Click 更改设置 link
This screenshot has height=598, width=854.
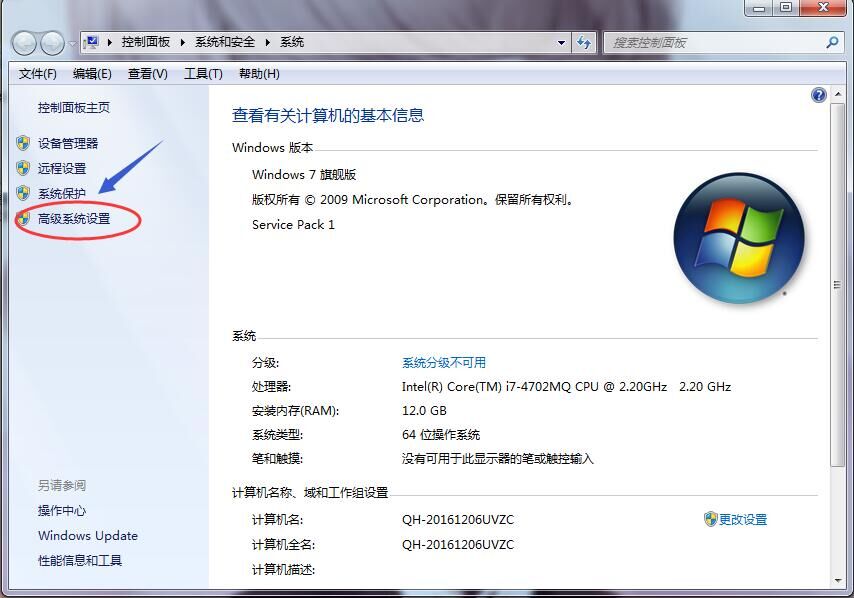(x=743, y=520)
